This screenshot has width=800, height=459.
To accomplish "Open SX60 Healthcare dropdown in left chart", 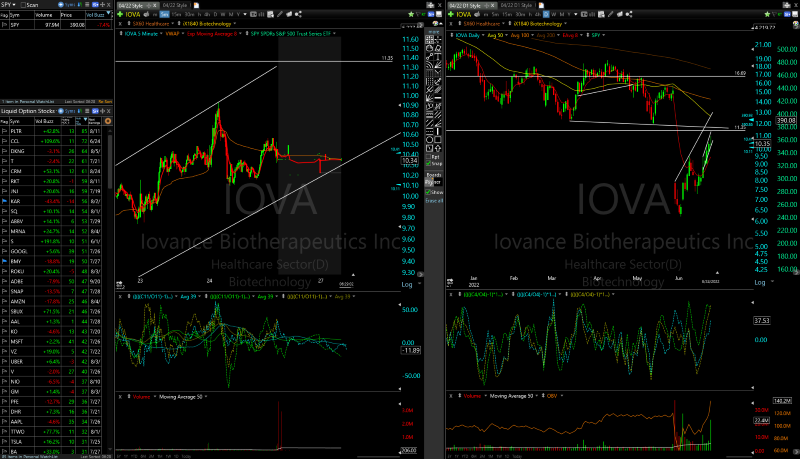I will (172, 23).
